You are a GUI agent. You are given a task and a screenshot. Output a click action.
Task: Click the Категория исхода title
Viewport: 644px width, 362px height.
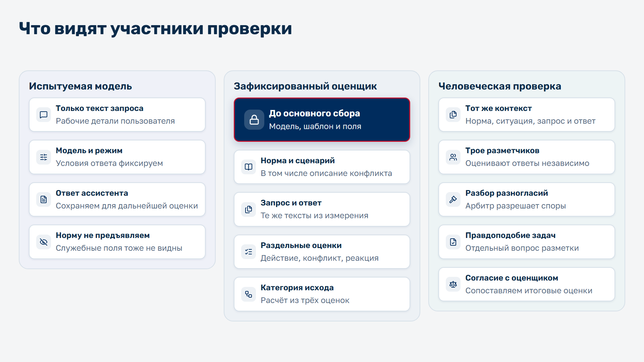coord(297,288)
